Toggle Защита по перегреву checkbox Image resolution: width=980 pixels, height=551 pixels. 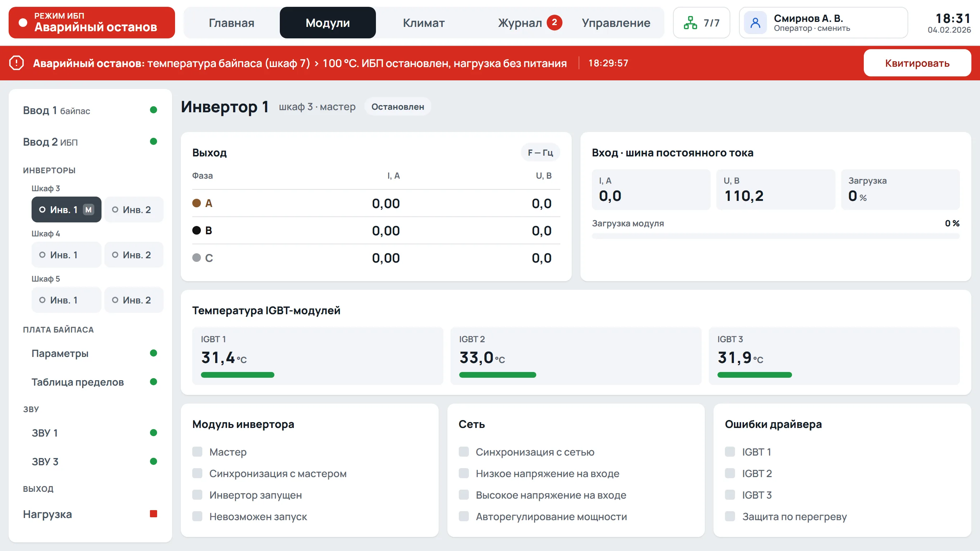tap(730, 516)
